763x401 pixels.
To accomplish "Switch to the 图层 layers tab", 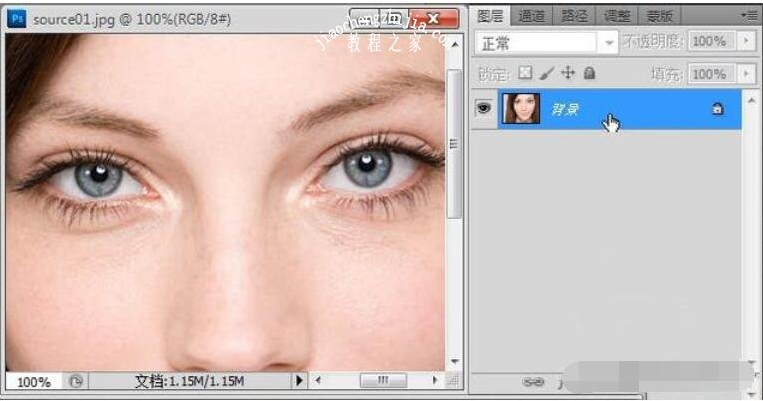I will click(x=490, y=16).
